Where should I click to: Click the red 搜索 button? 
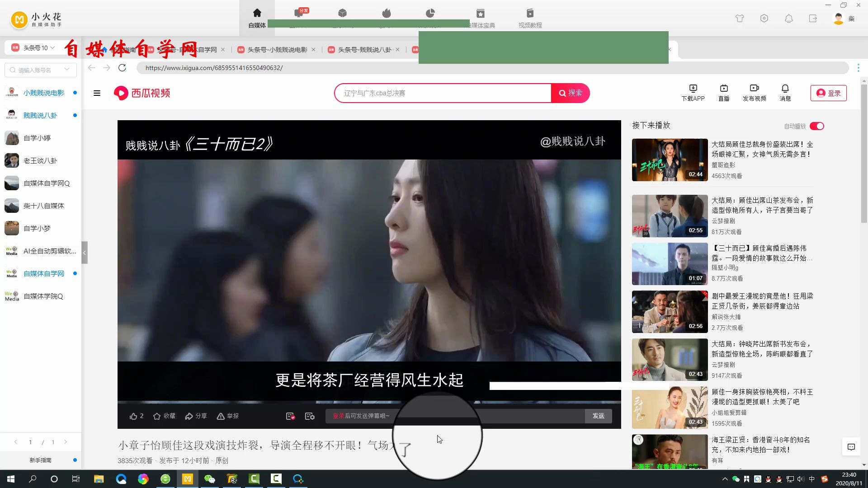[571, 93]
